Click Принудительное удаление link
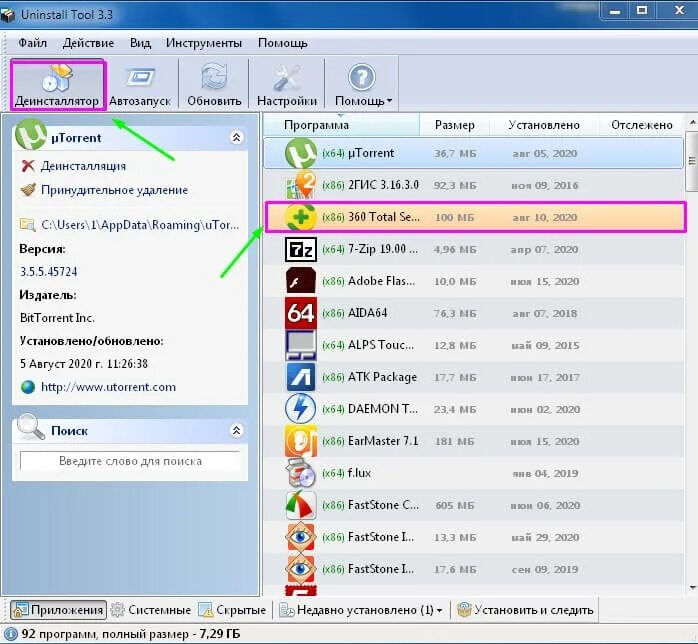The image size is (698, 644). point(114,190)
